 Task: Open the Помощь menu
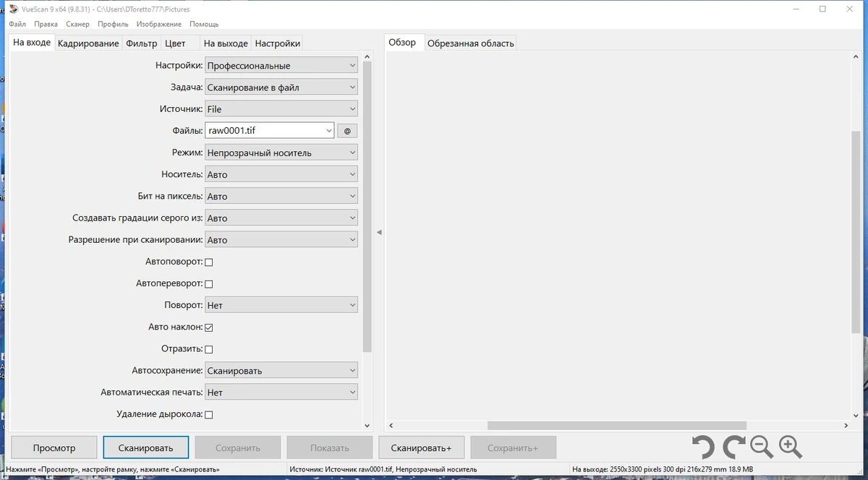tap(204, 24)
